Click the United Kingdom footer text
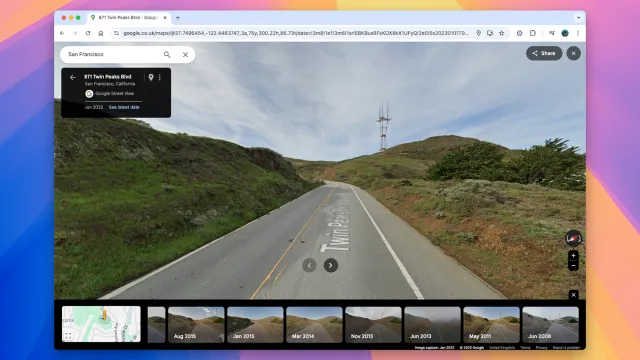This screenshot has height=360, width=640. pyautogui.click(x=502, y=348)
